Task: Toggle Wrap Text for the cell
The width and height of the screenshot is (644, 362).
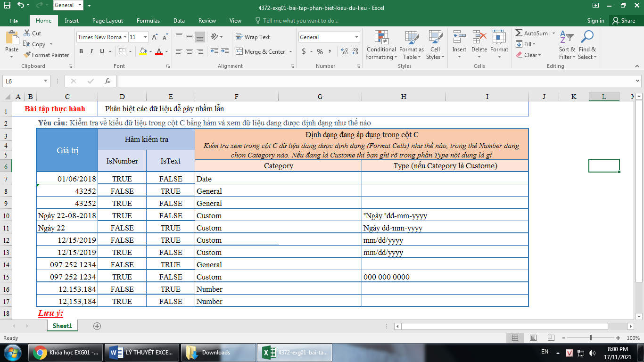Action: tap(252, 37)
